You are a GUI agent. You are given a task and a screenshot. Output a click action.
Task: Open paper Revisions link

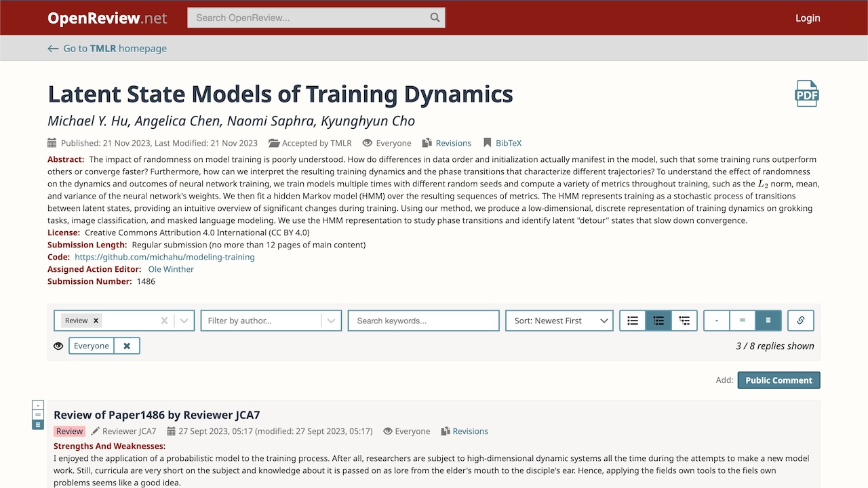453,143
